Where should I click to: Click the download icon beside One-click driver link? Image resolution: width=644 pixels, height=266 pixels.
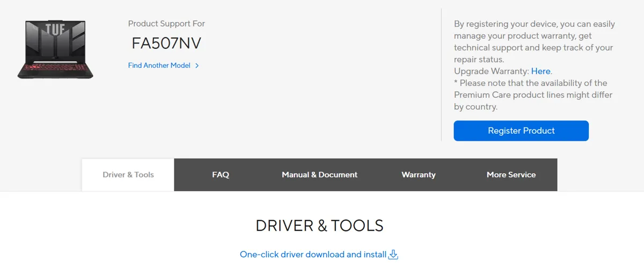point(393,255)
